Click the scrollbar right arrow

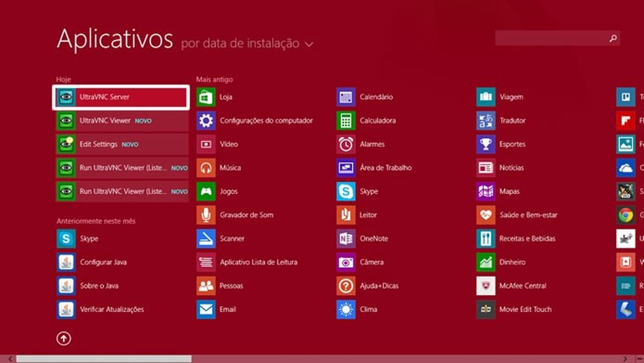[625, 359]
